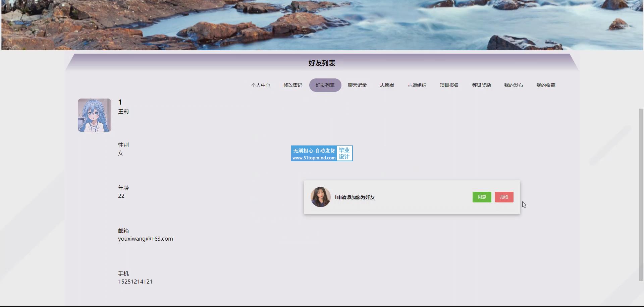
Task: Accept friend request with 同意 button
Action: point(482,197)
